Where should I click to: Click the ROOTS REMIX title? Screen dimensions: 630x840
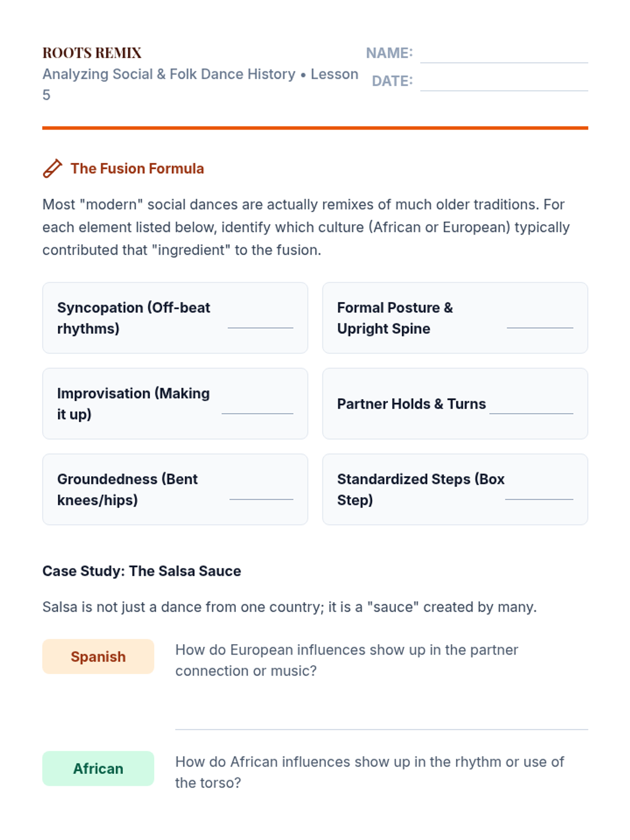[92, 53]
